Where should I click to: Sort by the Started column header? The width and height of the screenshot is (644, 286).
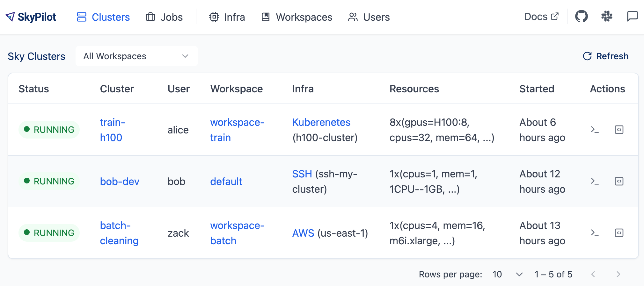tap(537, 89)
